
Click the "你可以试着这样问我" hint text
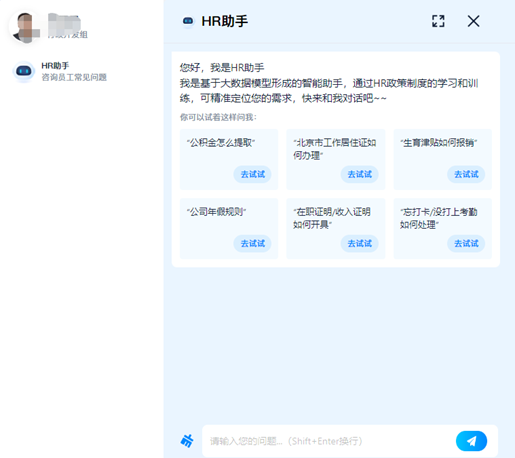[x=218, y=117]
